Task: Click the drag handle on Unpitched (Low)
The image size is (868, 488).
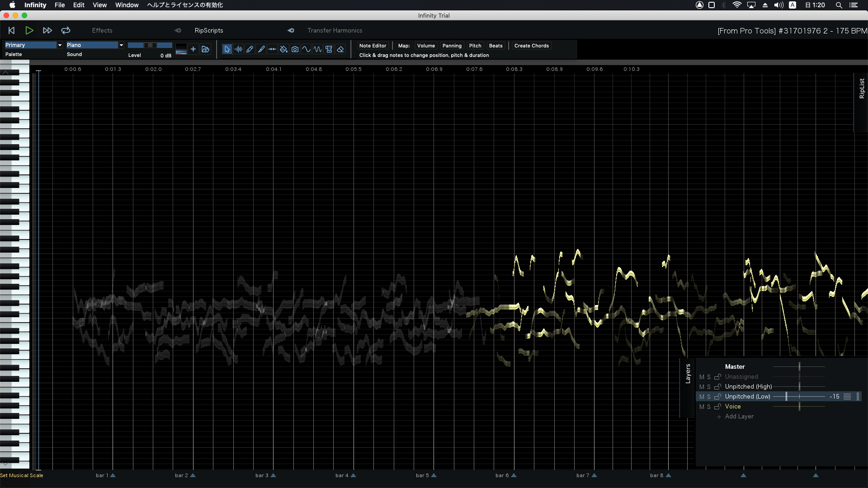Action: [x=858, y=396]
